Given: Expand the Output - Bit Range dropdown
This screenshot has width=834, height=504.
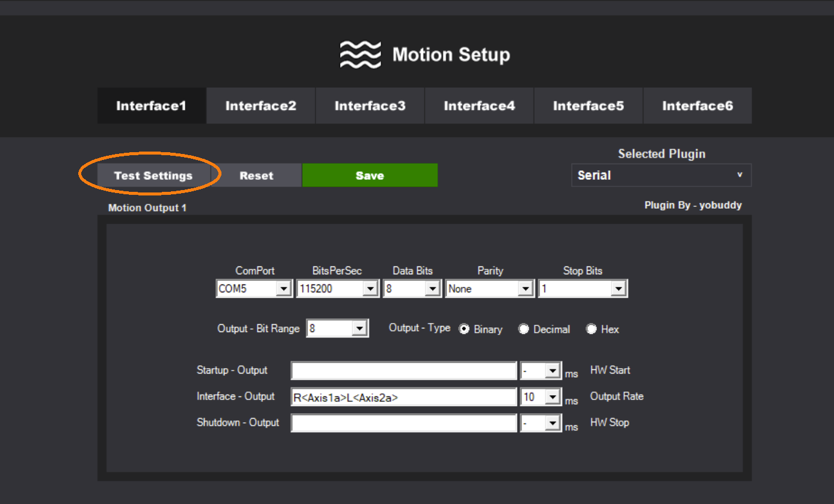Looking at the screenshot, I should [359, 329].
